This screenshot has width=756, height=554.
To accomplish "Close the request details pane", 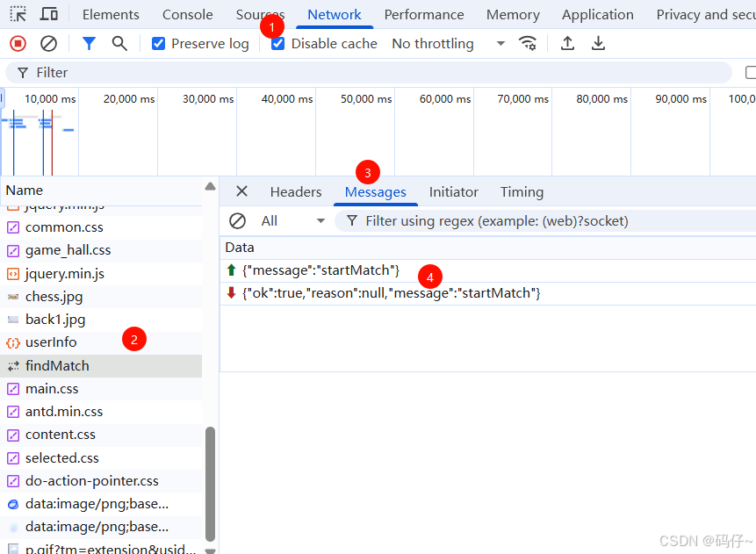I will 242,191.
